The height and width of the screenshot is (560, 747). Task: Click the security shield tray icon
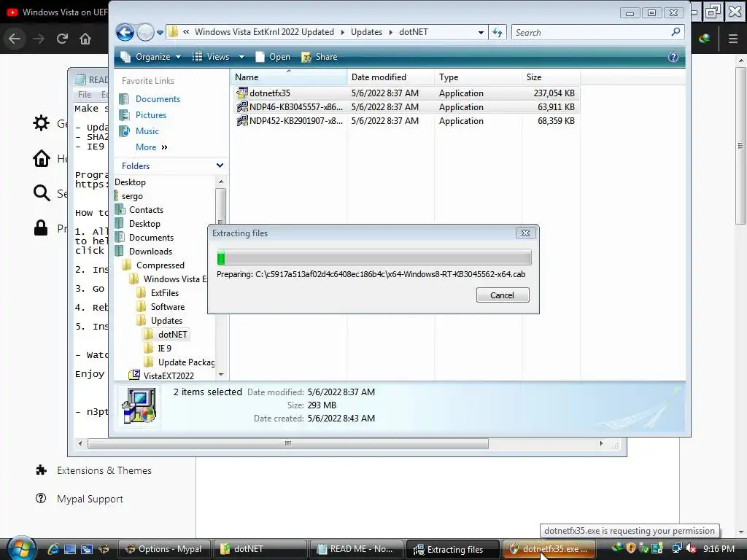click(x=631, y=548)
